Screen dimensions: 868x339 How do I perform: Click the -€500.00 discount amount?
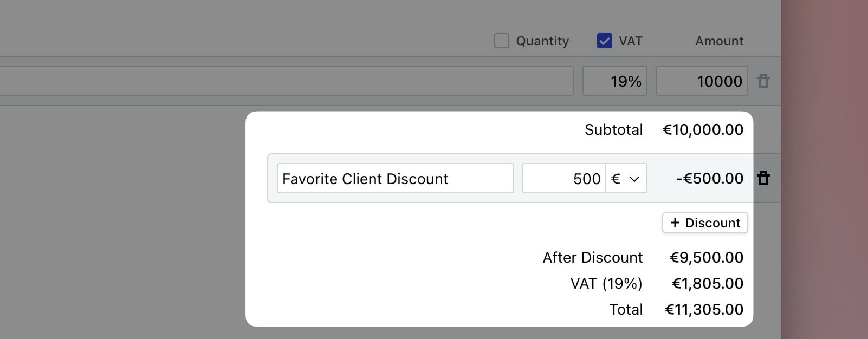point(709,179)
